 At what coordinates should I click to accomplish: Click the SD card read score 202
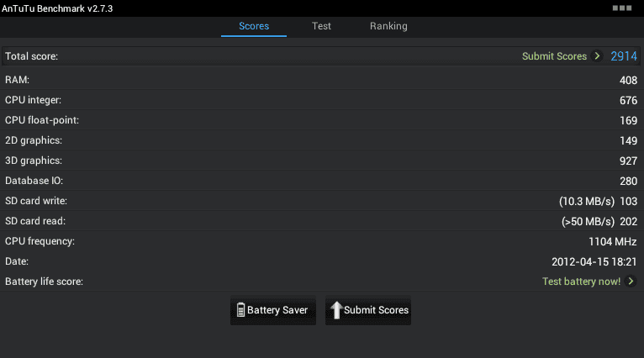(x=628, y=221)
